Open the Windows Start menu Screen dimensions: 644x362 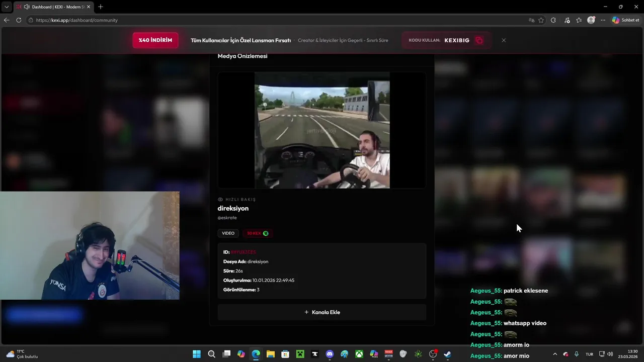tap(197, 354)
